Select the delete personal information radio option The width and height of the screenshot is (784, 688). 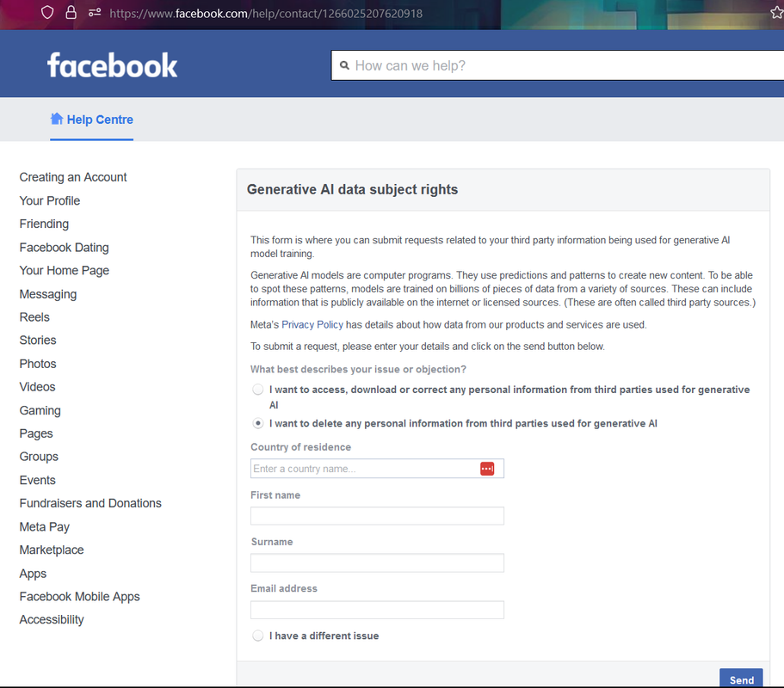coord(258,423)
